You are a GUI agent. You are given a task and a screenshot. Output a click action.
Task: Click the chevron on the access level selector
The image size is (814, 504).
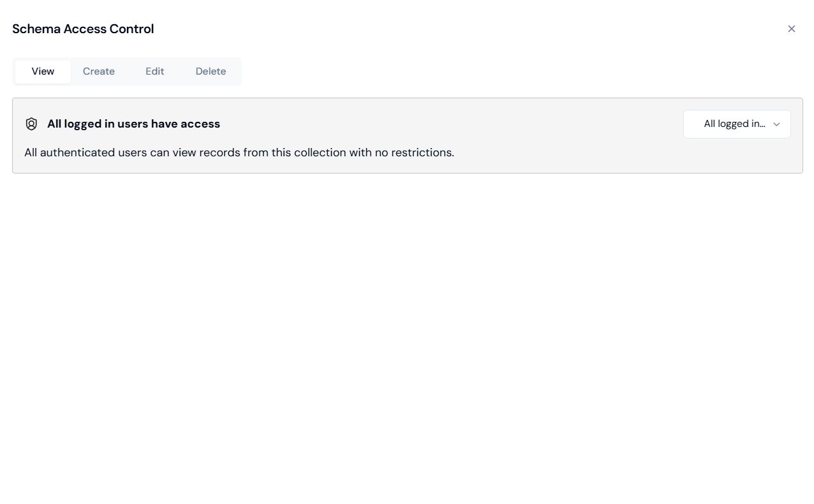point(776,124)
